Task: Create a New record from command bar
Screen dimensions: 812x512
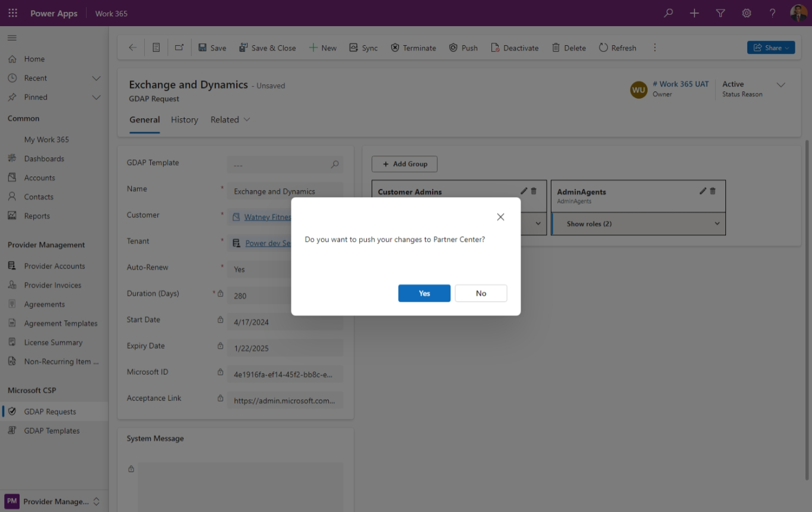Action: coord(322,48)
